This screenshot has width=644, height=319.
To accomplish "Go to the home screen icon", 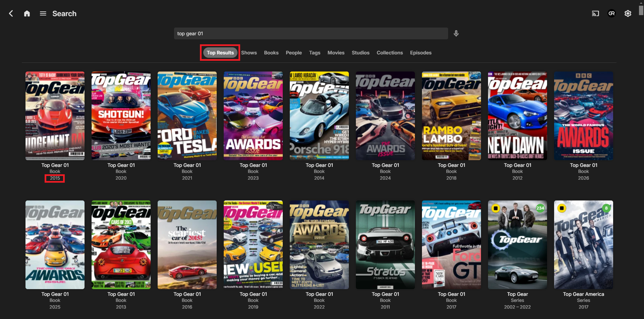I will 27,13.
